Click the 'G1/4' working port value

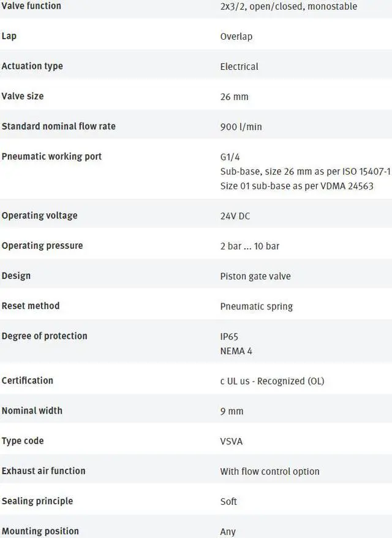(x=230, y=157)
